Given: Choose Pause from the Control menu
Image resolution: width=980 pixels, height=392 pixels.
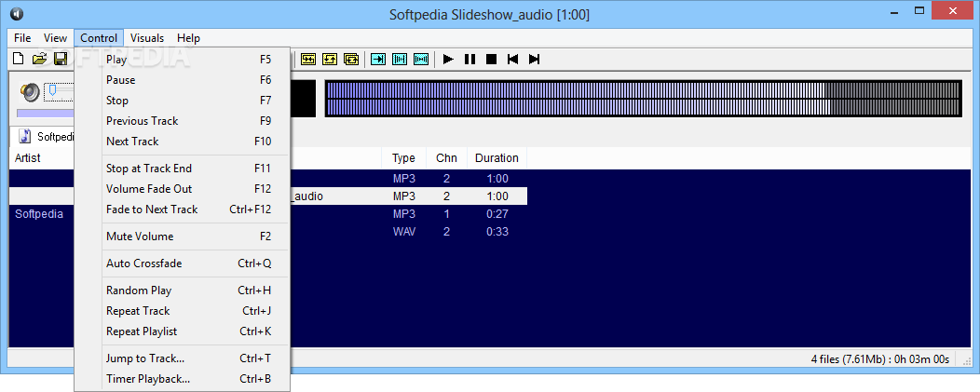Looking at the screenshot, I should point(182,80).
